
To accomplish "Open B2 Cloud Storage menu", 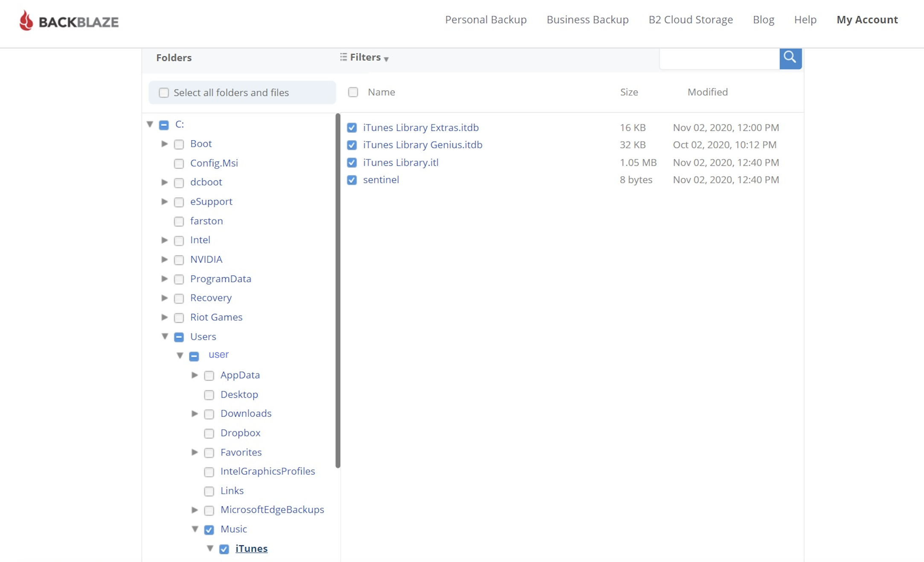I will 691,20.
